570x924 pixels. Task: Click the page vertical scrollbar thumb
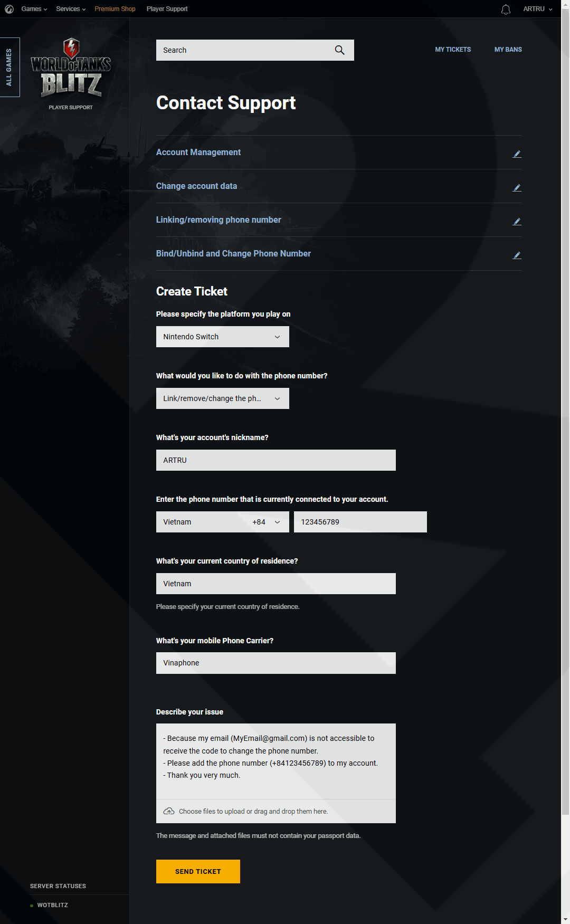565,412
